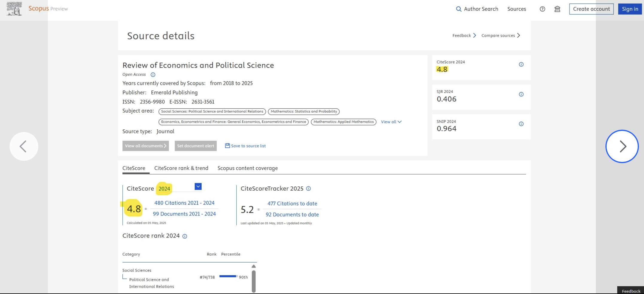The height and width of the screenshot is (294, 644).
Task: Go to next slide arrow
Action: (622, 146)
